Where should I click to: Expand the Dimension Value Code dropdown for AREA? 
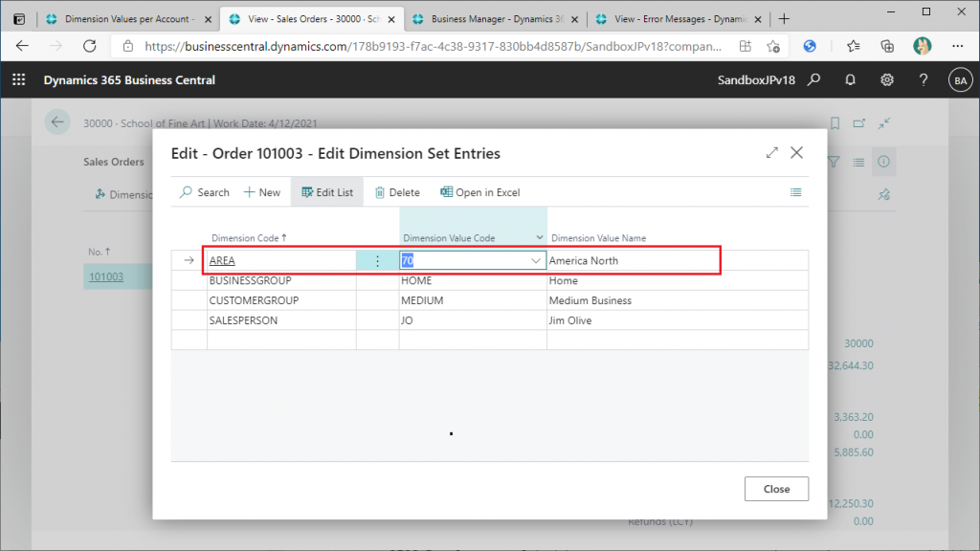pyautogui.click(x=536, y=260)
